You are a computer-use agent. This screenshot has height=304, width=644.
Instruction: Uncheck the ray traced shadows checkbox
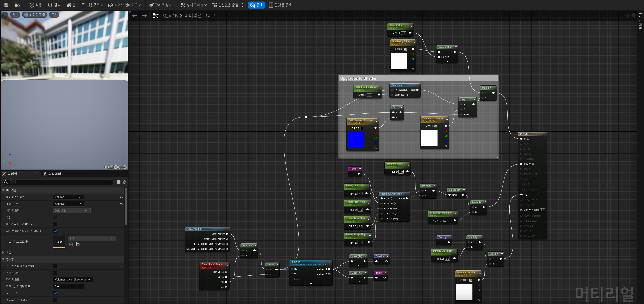55,231
